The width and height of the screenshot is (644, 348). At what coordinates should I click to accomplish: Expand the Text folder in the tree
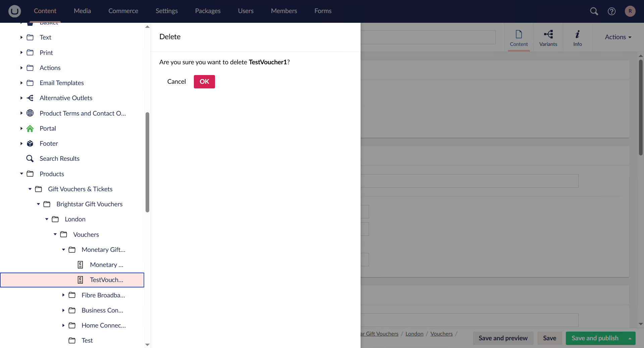click(21, 37)
